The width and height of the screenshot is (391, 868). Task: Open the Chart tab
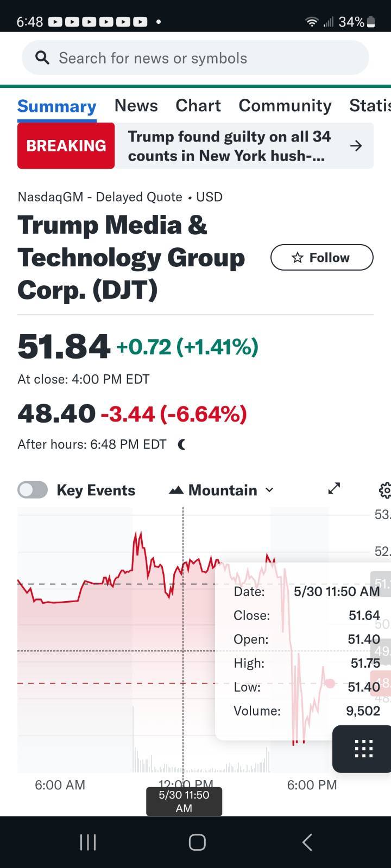[198, 105]
